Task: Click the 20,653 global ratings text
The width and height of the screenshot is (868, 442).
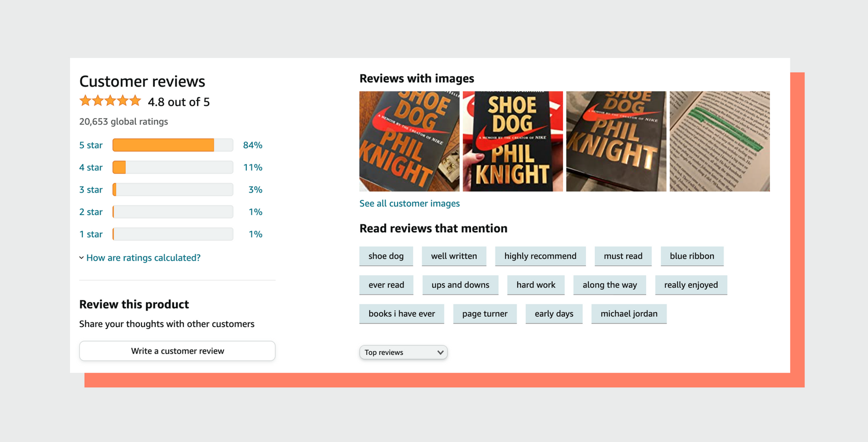Action: [124, 122]
